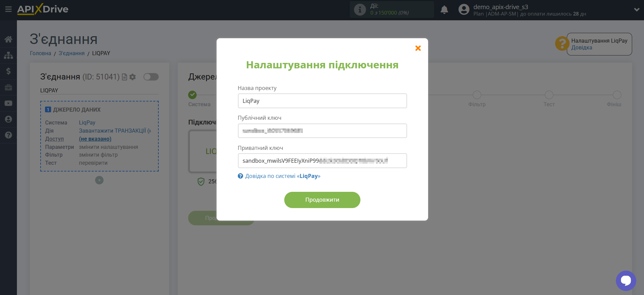Open the notifications bell
This screenshot has width=644, height=295.
click(444, 10)
